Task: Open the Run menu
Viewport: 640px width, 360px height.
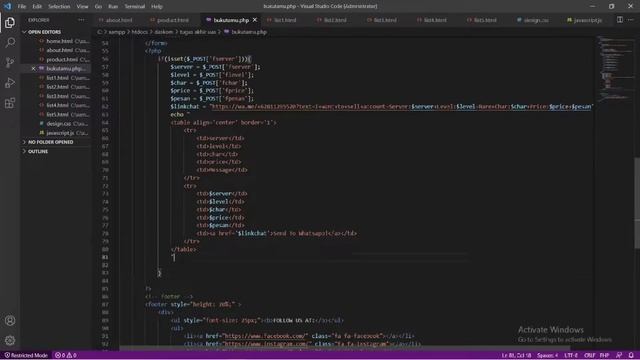Action: tap(113, 7)
